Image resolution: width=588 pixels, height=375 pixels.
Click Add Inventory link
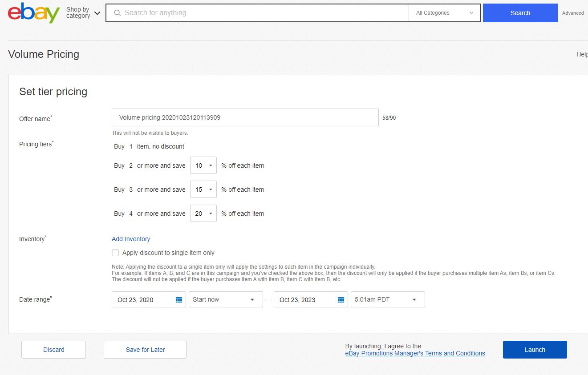tap(131, 239)
